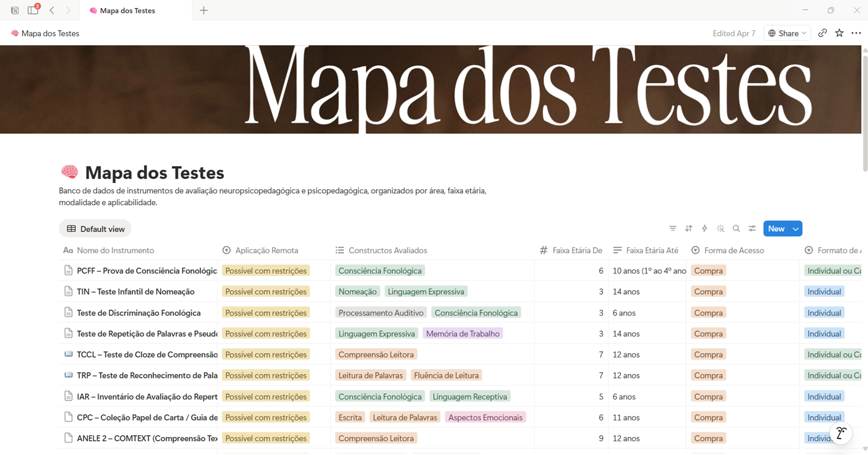
Task: Open sidebar panel with notification badge
Action: [33, 10]
